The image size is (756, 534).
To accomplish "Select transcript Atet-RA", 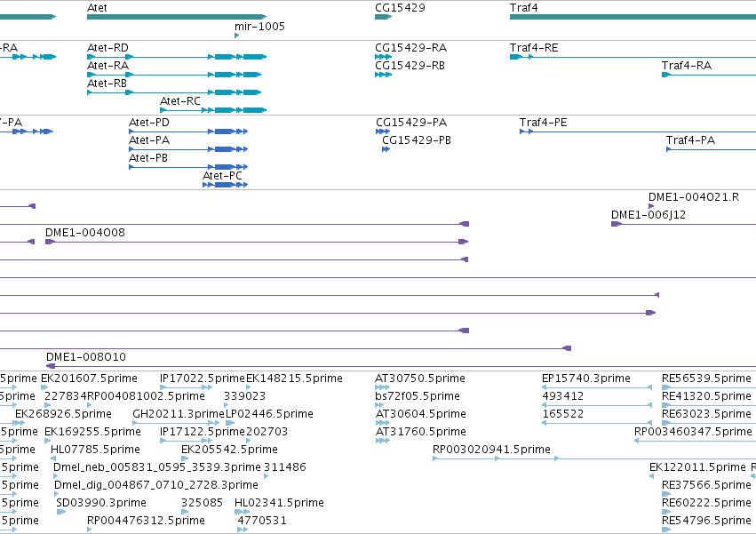I will [174, 75].
